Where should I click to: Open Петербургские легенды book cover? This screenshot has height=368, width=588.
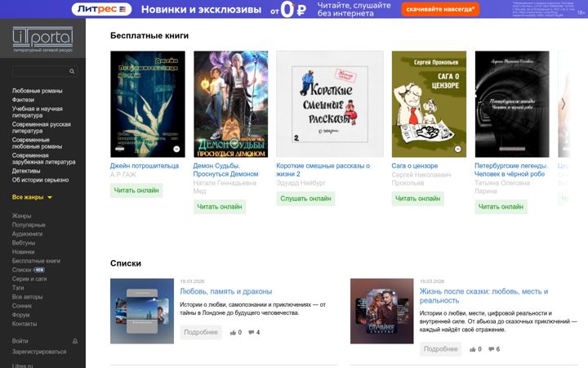point(512,104)
